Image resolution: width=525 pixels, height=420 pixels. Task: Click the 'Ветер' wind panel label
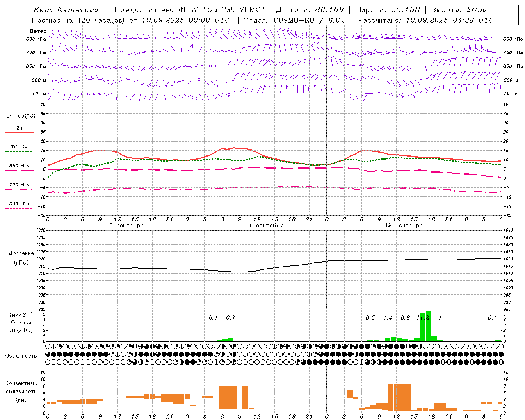(x=38, y=31)
